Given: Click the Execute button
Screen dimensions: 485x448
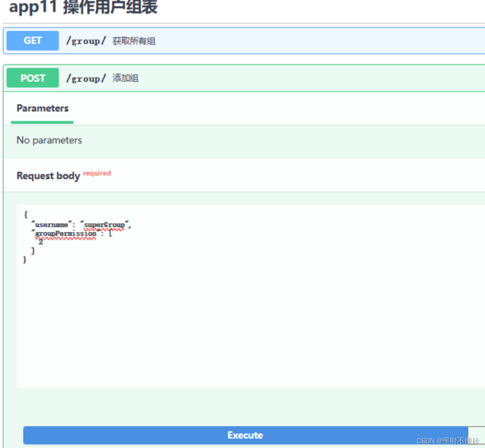Looking at the screenshot, I should (x=245, y=435).
